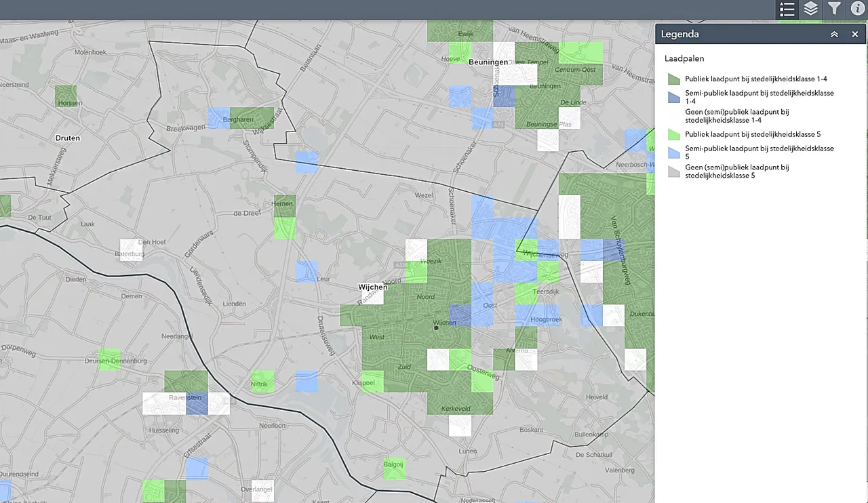Collapse the Legenda panel
The image size is (868, 503).
coord(834,34)
